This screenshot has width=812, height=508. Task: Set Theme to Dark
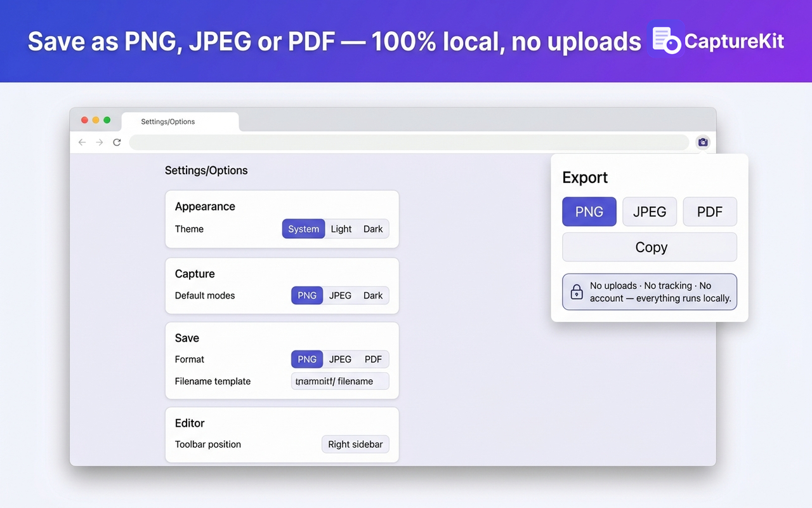tap(373, 229)
